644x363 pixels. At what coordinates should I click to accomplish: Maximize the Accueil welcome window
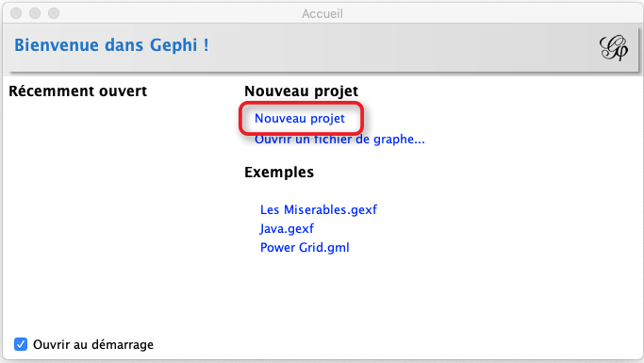pos(54,13)
